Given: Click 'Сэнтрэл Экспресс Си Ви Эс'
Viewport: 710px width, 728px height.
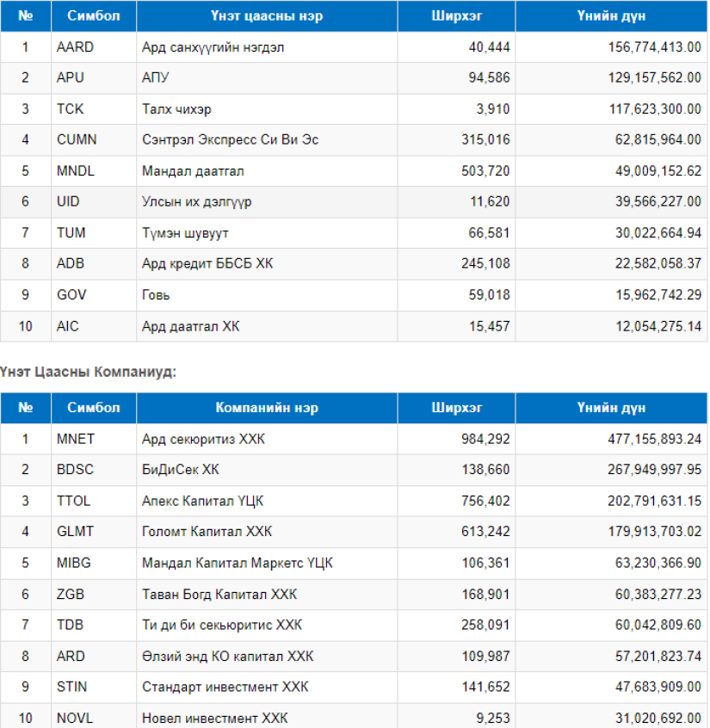Looking at the screenshot, I should coord(230,139).
